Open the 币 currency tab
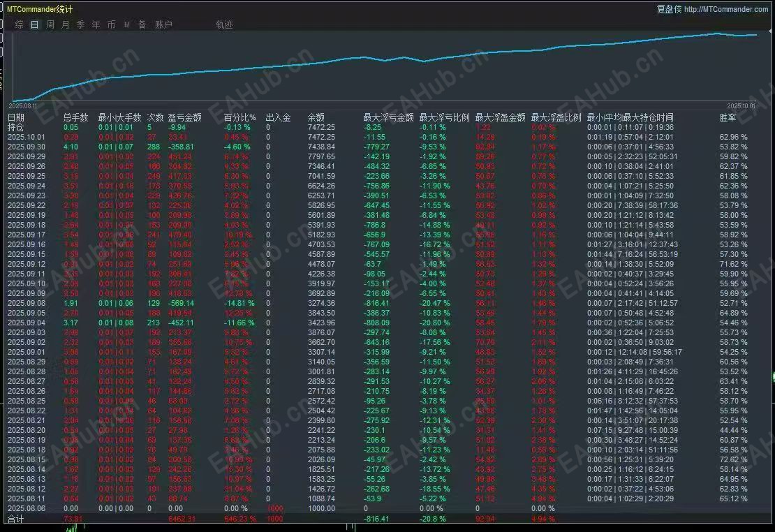This screenshot has height=532, width=775. (x=111, y=24)
